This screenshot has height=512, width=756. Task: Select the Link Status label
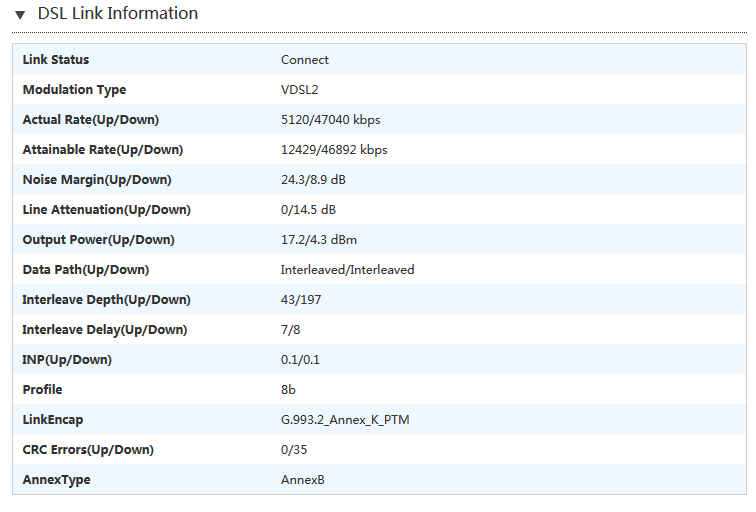(x=56, y=60)
